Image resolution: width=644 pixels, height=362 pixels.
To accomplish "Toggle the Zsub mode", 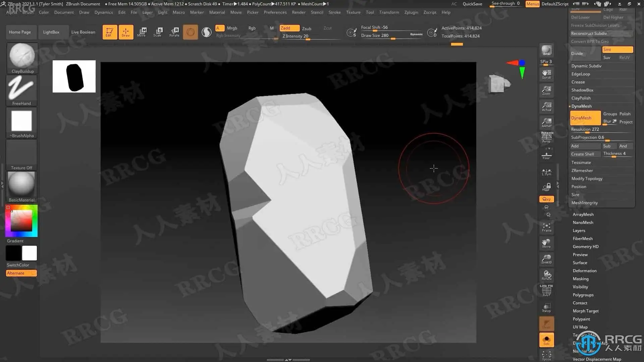I will (x=307, y=28).
